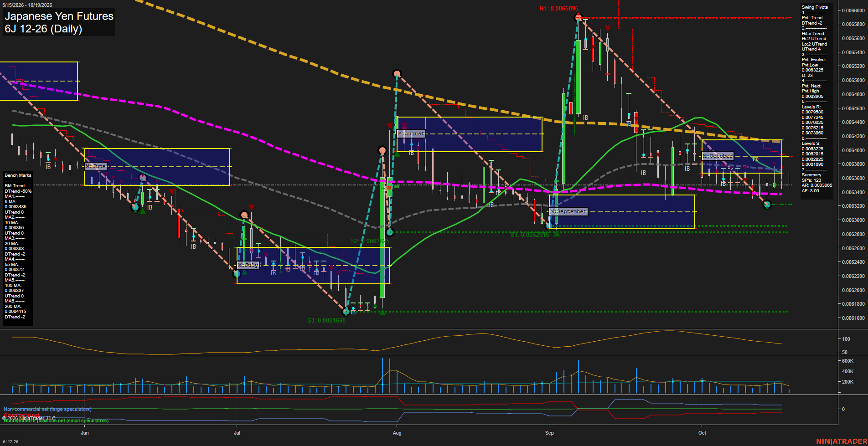The image size is (868, 446).
Task: Click the 0.0066000 price axis label
Action: click(x=853, y=10)
